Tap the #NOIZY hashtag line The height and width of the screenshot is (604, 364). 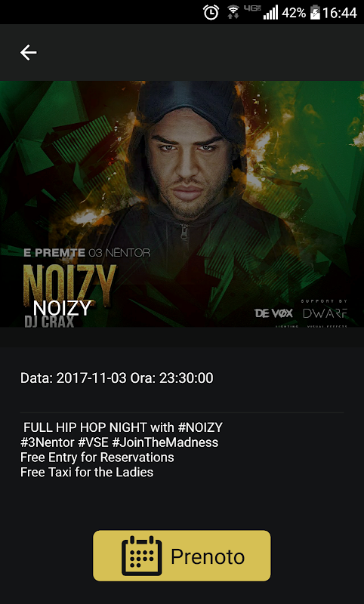[x=123, y=427]
